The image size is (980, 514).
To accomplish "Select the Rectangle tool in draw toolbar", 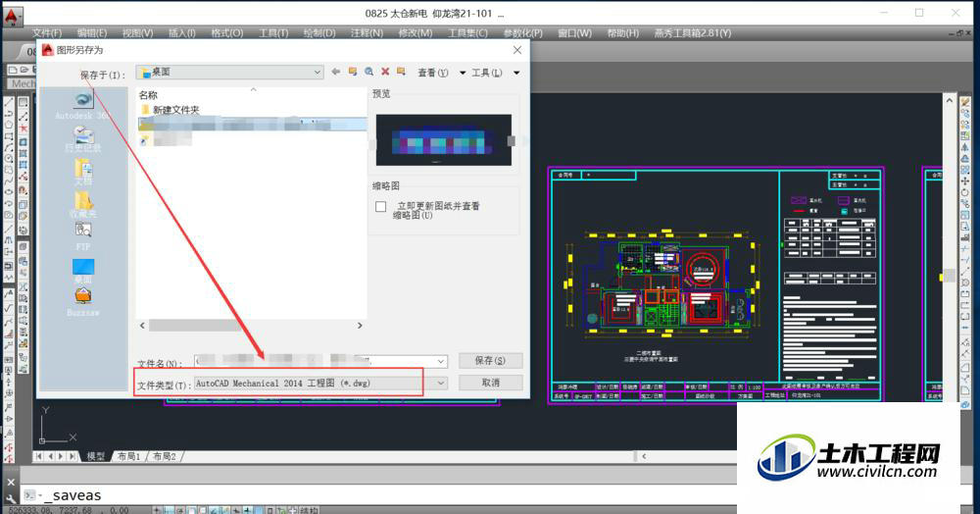I will click(9, 136).
